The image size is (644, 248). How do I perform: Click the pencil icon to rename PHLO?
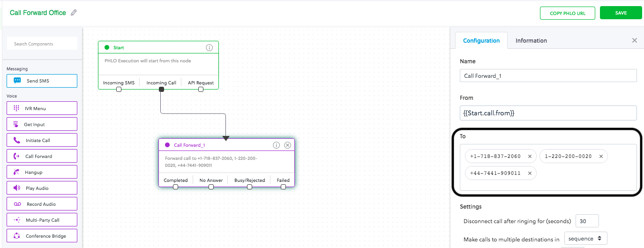tap(74, 13)
